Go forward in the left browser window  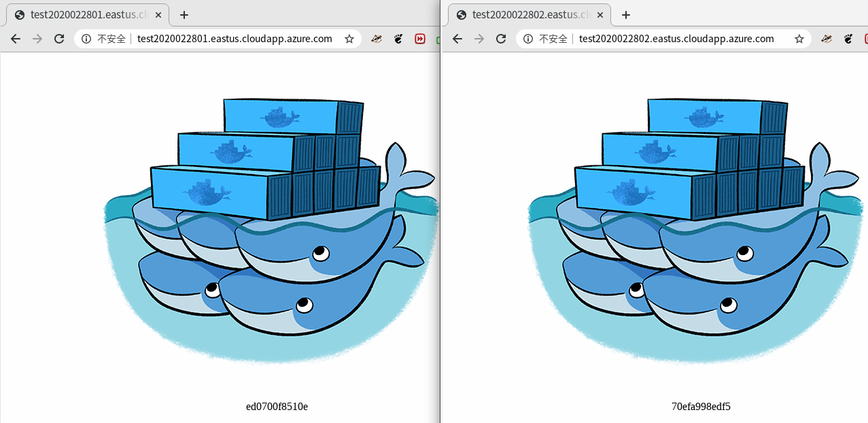click(37, 39)
